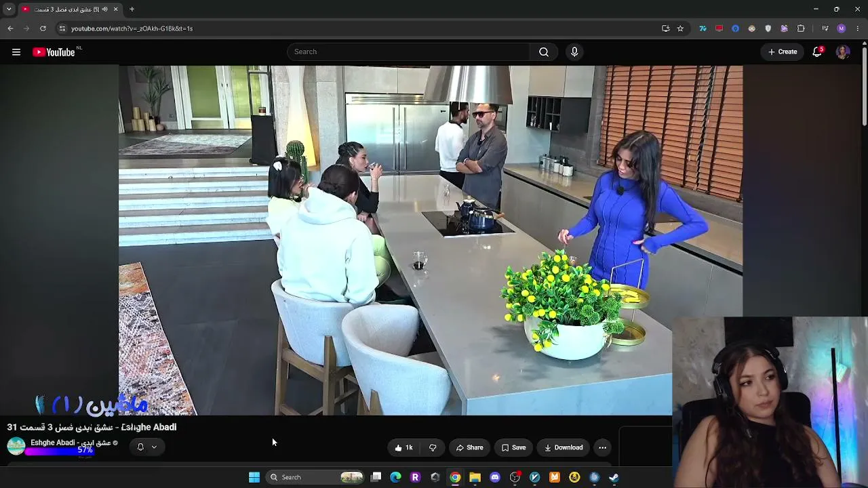The width and height of the screenshot is (868, 488).
Task: View site information for youtube.com
Action: (x=62, y=28)
